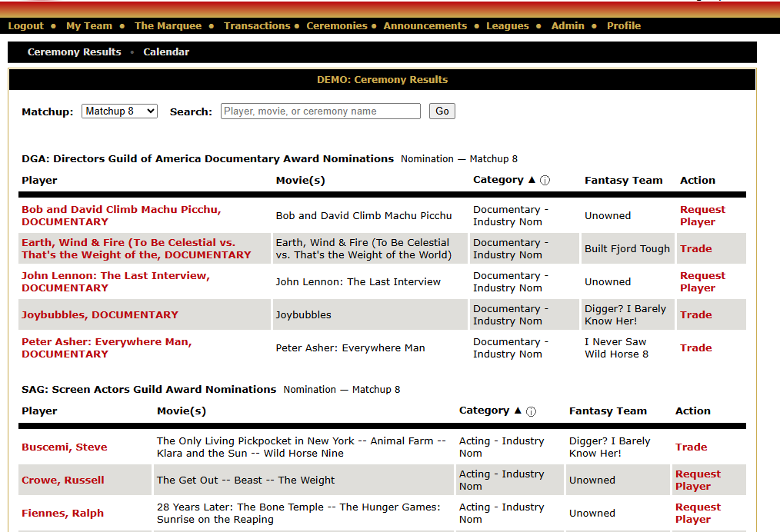
Task: Click The Get Out -- Beast -- The Weight movies cell
Action: (x=245, y=480)
